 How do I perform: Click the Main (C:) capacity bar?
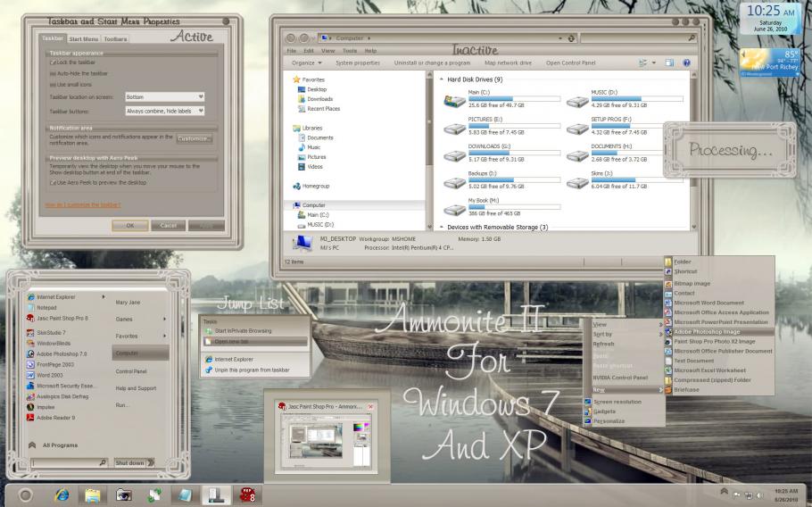pyautogui.click(x=514, y=98)
